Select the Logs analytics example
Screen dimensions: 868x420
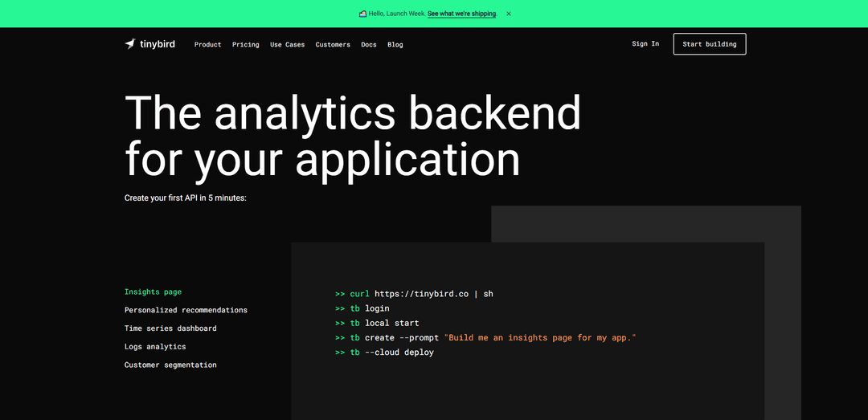[155, 347]
